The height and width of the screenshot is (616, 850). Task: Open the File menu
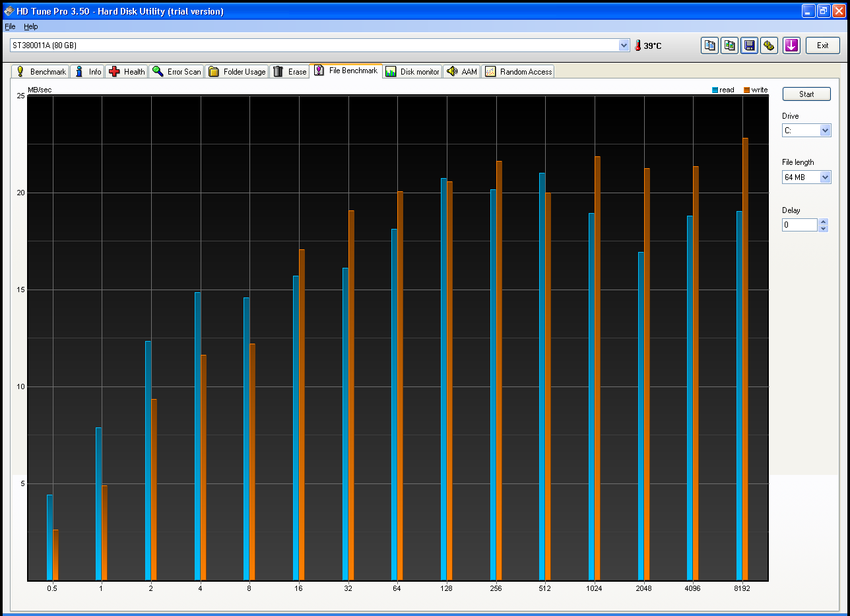tap(10, 26)
